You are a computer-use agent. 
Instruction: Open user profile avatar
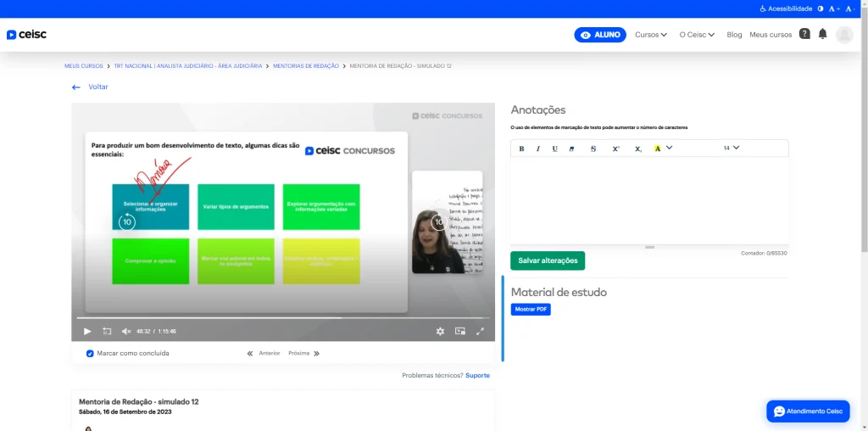click(x=844, y=34)
